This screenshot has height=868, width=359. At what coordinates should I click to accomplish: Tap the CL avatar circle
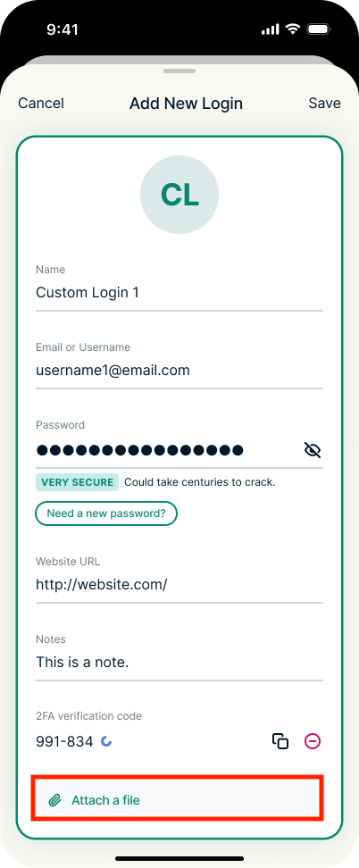click(x=179, y=195)
